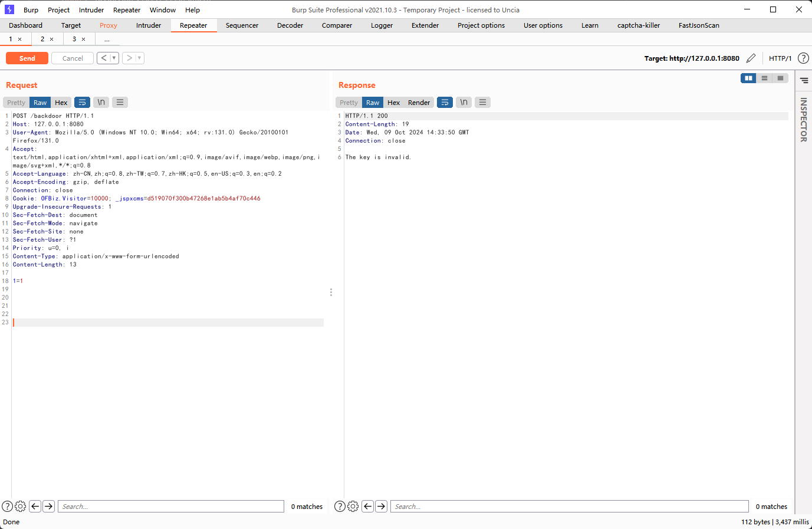
Task: Select side-by-side layout view
Action: (x=748, y=78)
